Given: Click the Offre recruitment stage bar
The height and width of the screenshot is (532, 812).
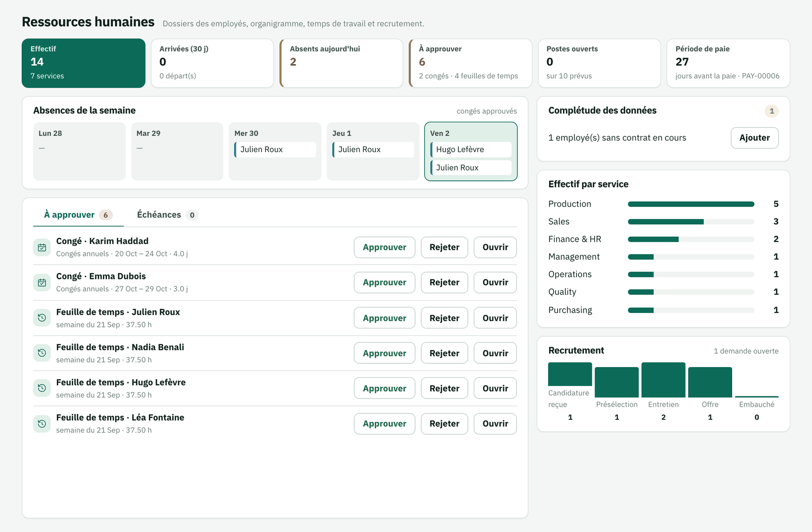Looking at the screenshot, I should click(710, 382).
